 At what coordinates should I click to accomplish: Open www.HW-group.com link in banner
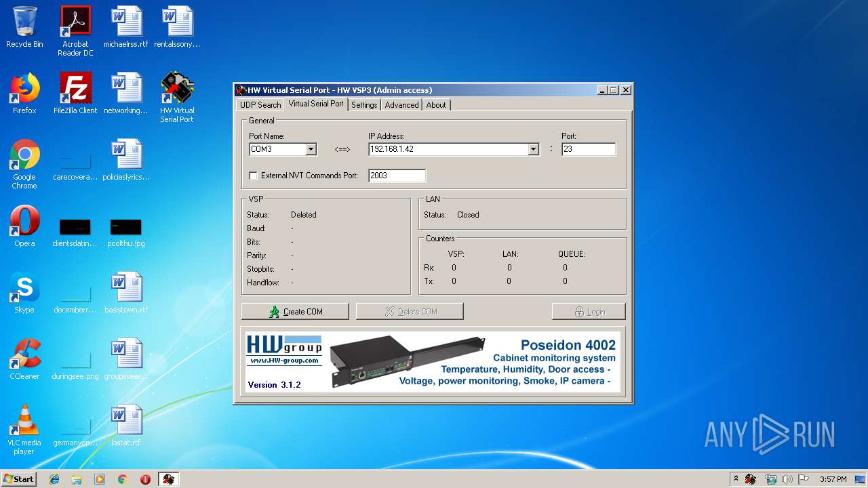pyautogui.click(x=285, y=361)
